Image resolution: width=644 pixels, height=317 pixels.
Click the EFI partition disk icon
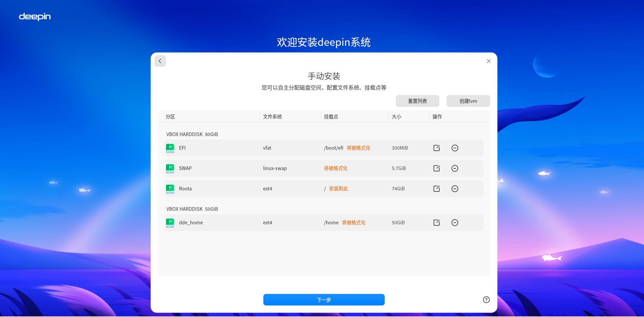coord(170,148)
